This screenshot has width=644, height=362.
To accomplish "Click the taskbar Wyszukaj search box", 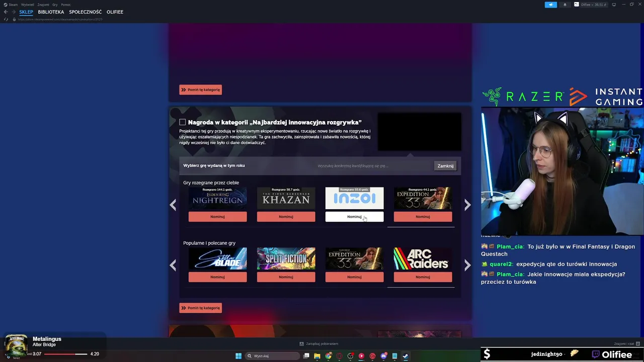I will tap(273, 356).
